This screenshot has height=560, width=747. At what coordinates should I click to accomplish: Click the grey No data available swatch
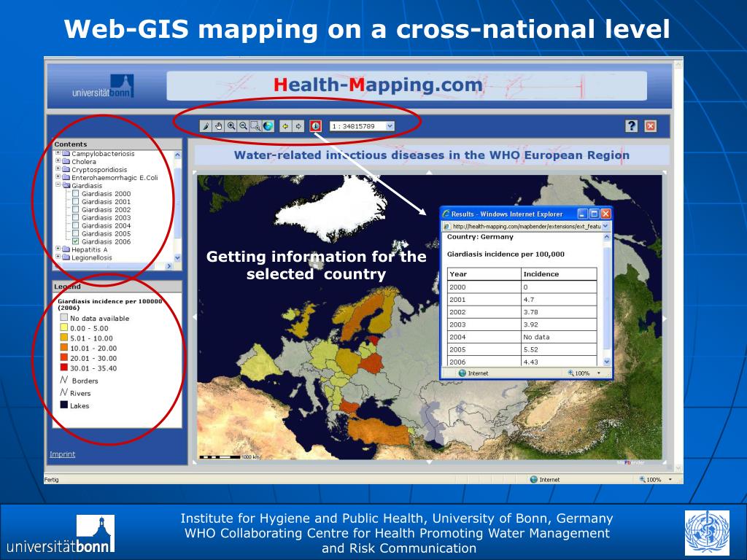pos(64,318)
